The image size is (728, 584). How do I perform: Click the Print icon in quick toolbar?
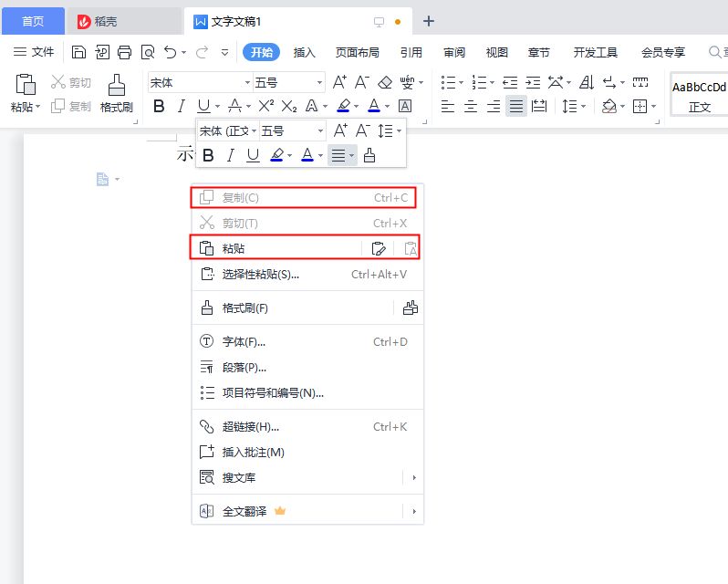[124, 52]
